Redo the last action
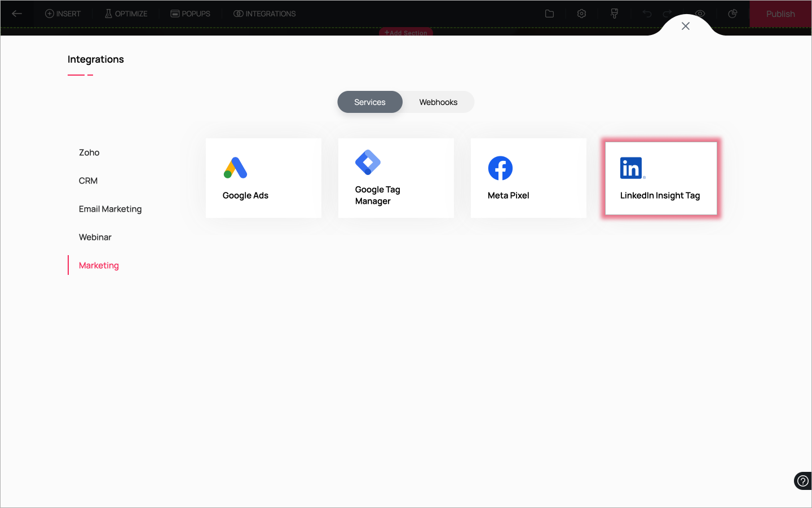This screenshot has width=812, height=508. pos(668,14)
